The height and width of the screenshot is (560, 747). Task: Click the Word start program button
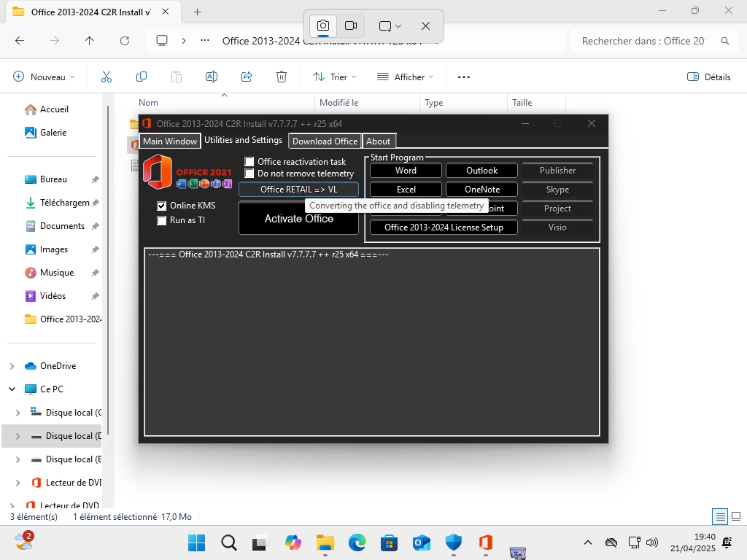(x=406, y=171)
